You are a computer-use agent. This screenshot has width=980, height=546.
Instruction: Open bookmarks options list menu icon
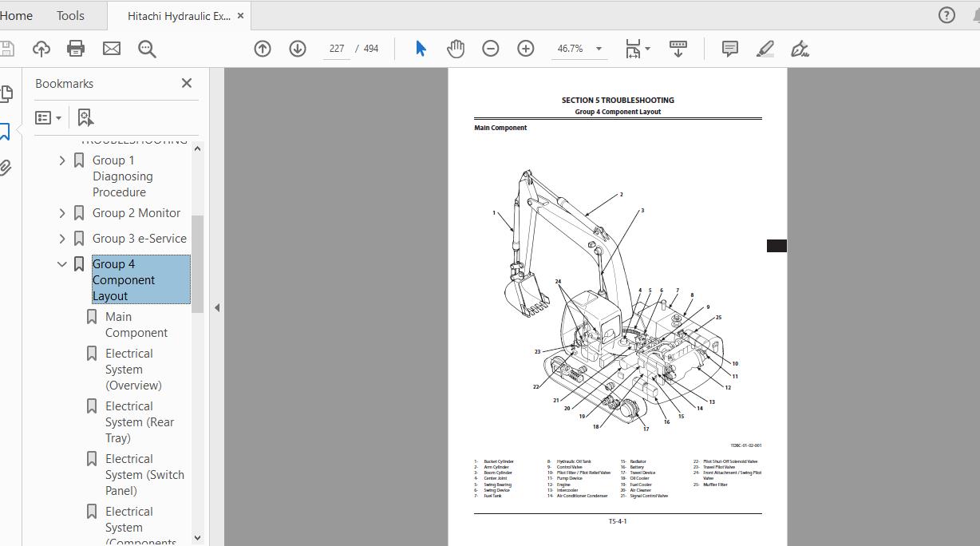(48, 117)
